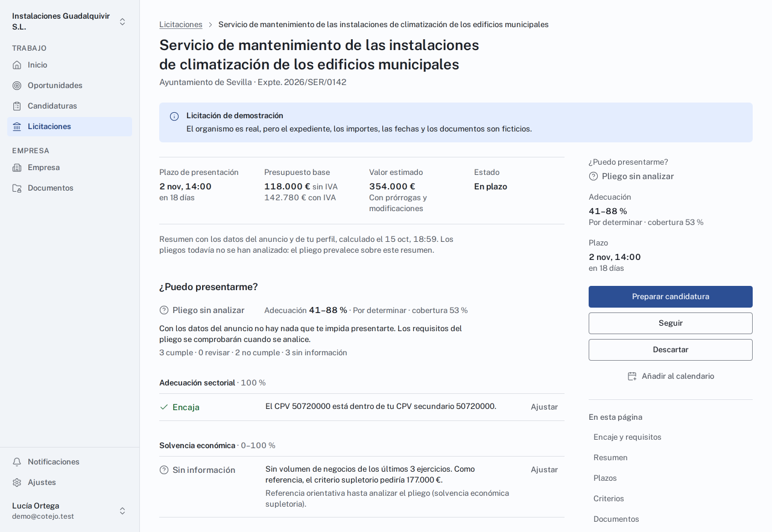Click the Expte. 2026/SER/0142 subtitle
Image resolution: width=772 pixels, height=532 pixels.
coord(302,82)
